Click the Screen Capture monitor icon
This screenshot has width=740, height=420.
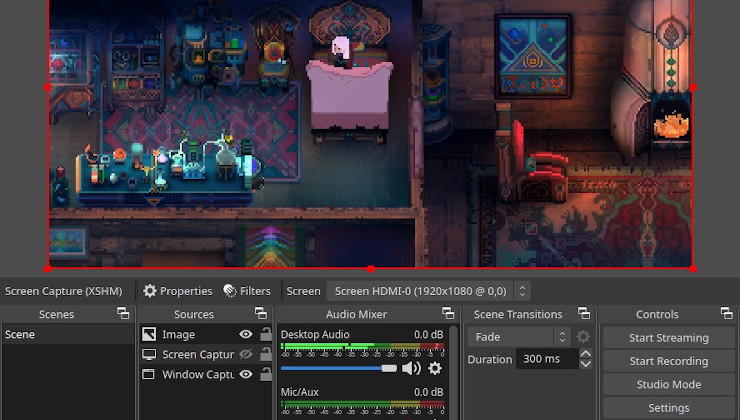[x=149, y=354]
